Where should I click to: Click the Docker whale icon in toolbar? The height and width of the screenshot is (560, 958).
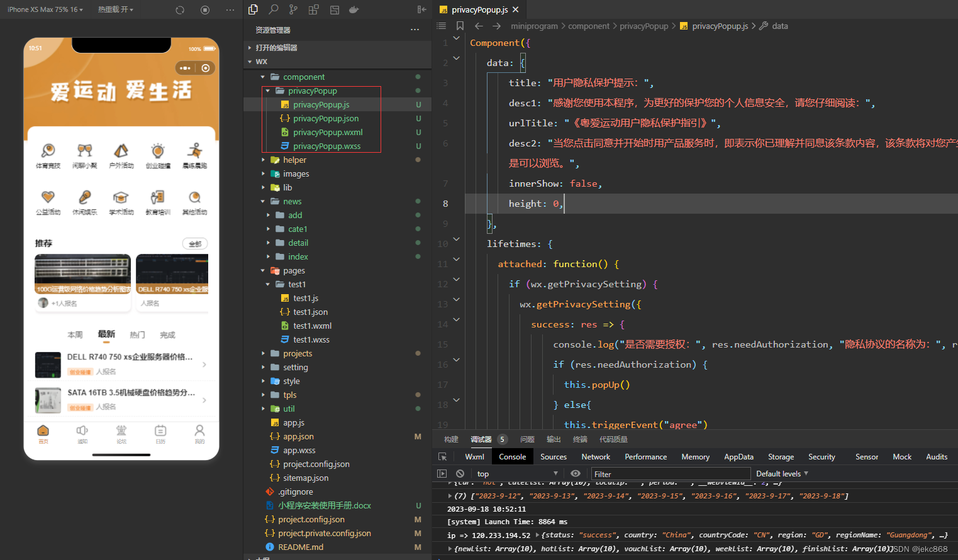tap(354, 9)
